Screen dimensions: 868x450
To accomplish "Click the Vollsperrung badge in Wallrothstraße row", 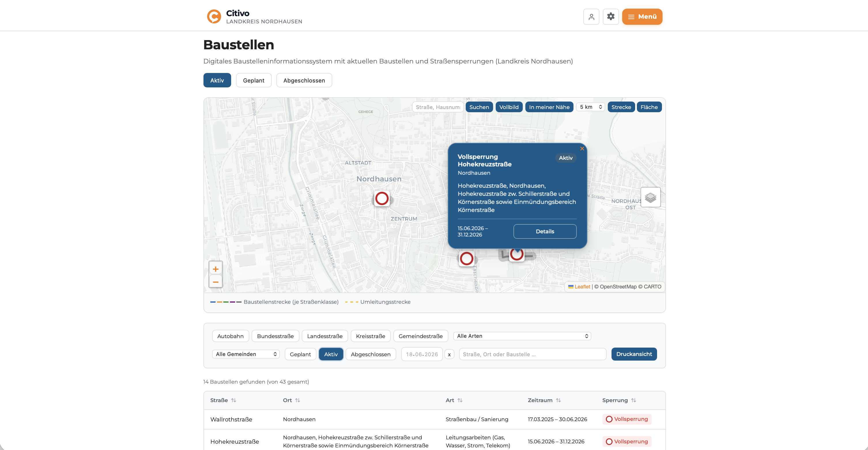I will [627, 419].
